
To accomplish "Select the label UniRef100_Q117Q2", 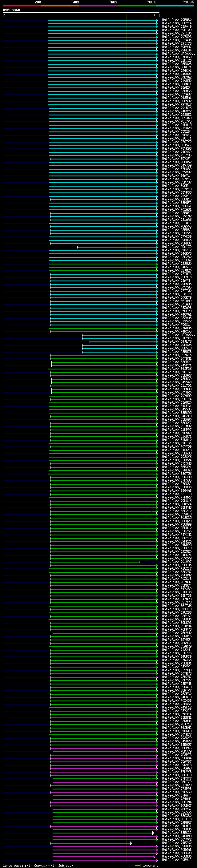I will coord(177,386).
